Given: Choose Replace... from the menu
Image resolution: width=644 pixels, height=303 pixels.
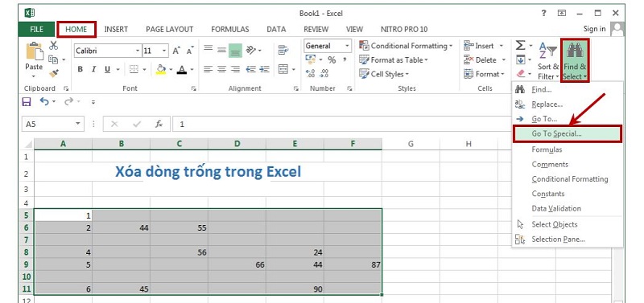Looking at the screenshot, I should pos(568,104).
